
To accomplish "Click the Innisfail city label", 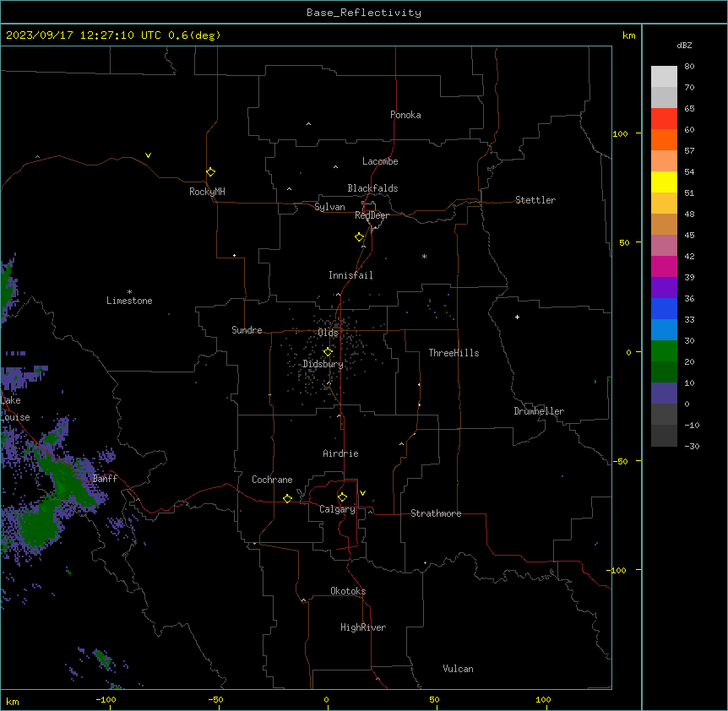I will point(350,275).
